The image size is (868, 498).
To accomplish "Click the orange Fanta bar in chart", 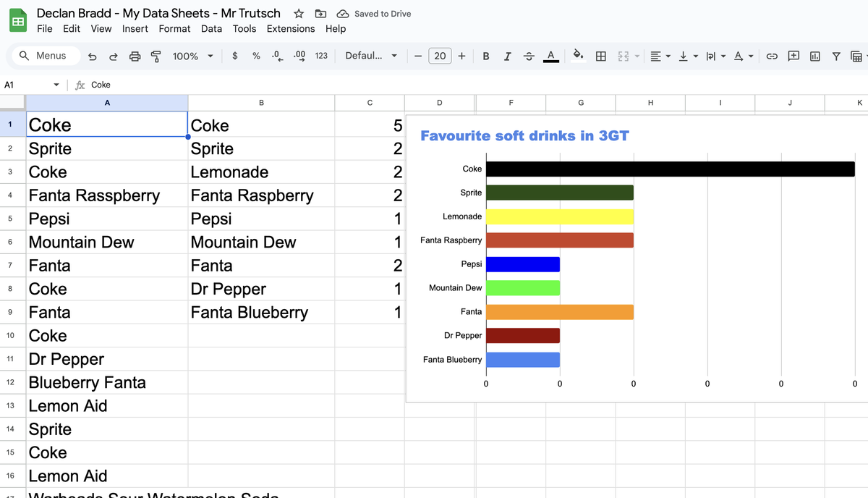I will (560, 312).
